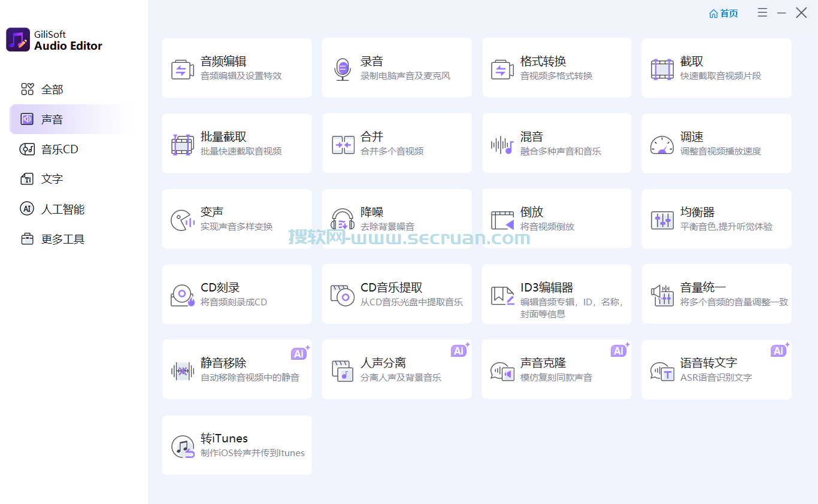The height and width of the screenshot is (504, 818).
Task: Click 实现声音多样变换 voice change description
Action: click(237, 227)
